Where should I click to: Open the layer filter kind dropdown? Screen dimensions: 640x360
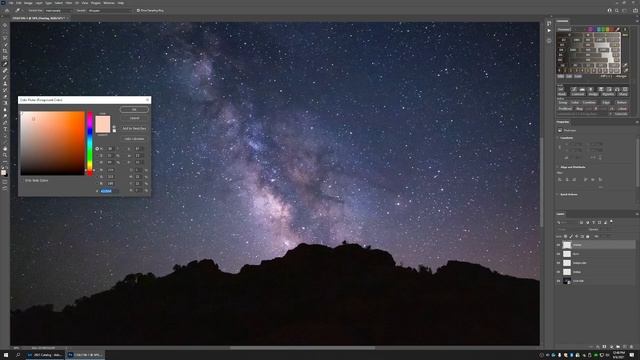click(x=568, y=222)
